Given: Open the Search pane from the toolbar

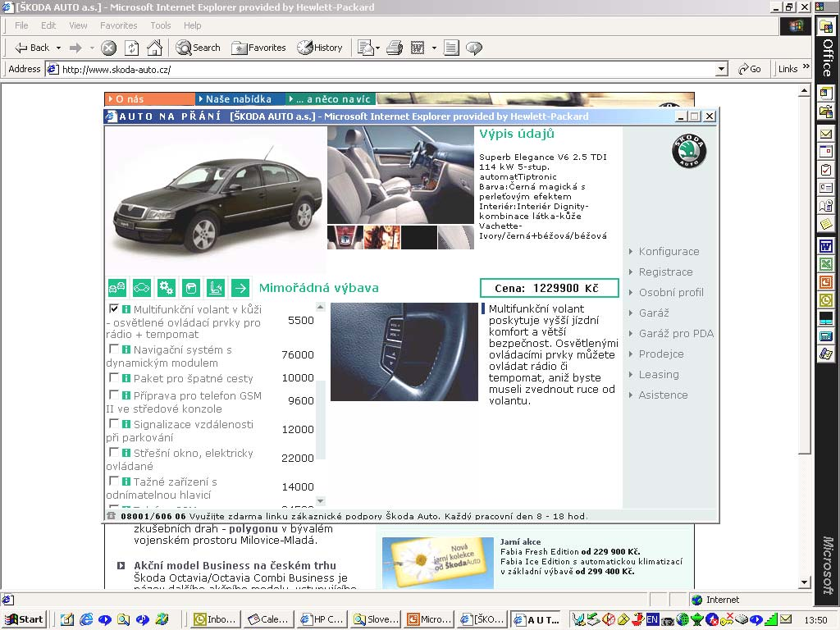Looking at the screenshot, I should click(x=199, y=48).
